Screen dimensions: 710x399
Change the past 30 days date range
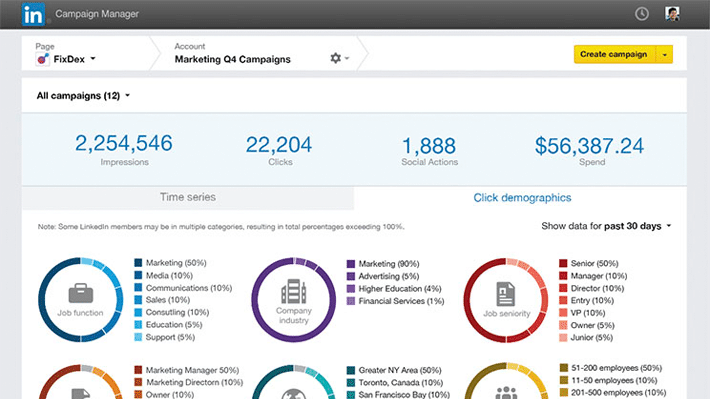pos(638,226)
